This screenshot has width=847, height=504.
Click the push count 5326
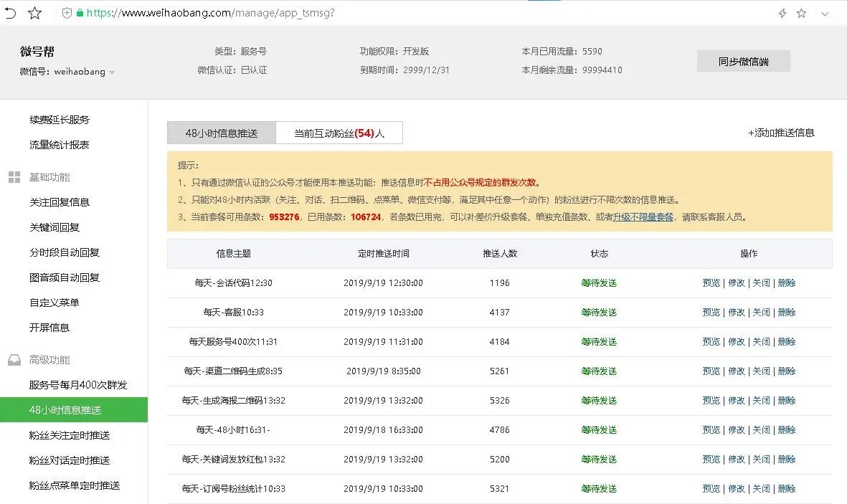(500, 400)
